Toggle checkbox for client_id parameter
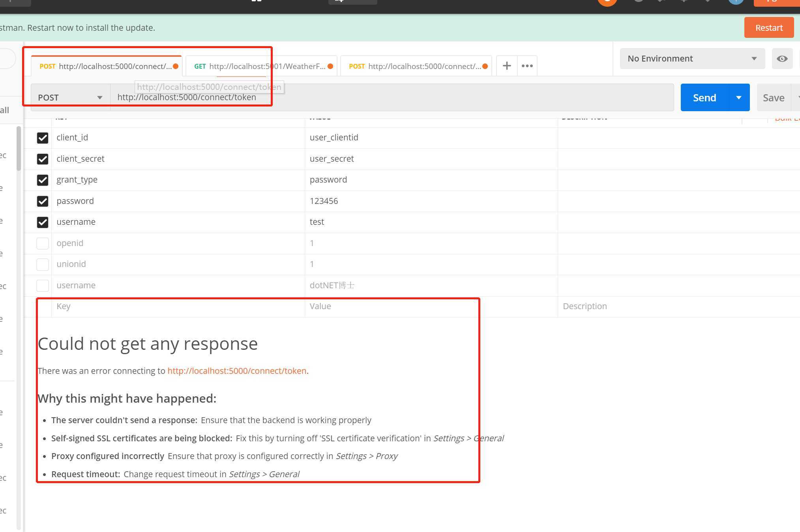The image size is (800, 532). pyautogui.click(x=42, y=138)
